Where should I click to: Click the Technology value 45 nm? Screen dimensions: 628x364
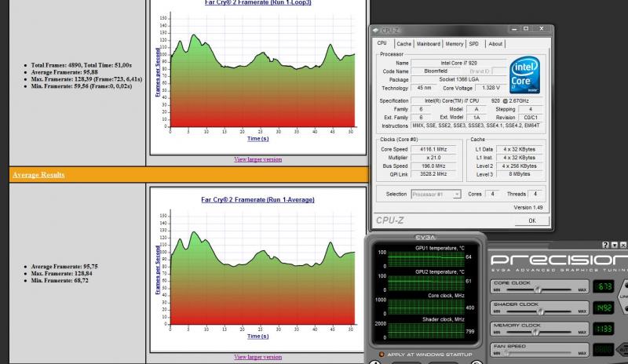[424, 88]
